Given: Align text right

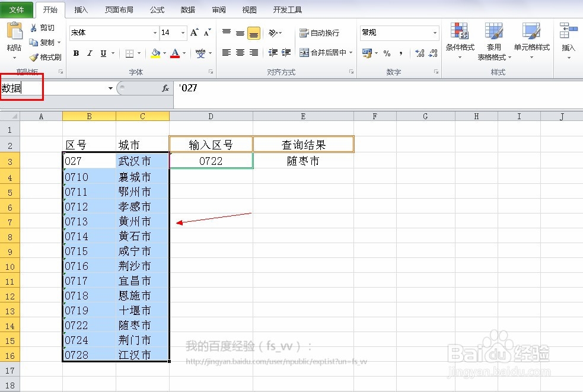Looking at the screenshot, I should pyautogui.click(x=254, y=52).
